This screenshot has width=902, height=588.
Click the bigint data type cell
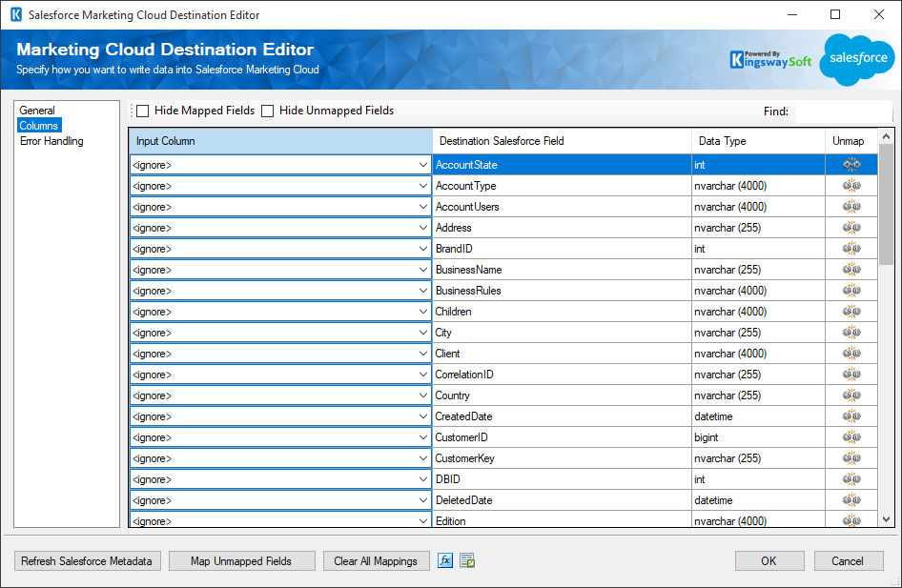[758, 437]
